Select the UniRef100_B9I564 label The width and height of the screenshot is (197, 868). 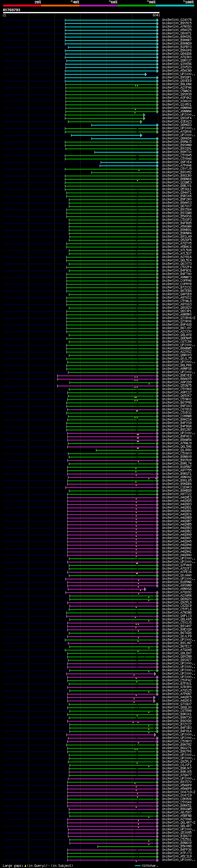pos(177,210)
